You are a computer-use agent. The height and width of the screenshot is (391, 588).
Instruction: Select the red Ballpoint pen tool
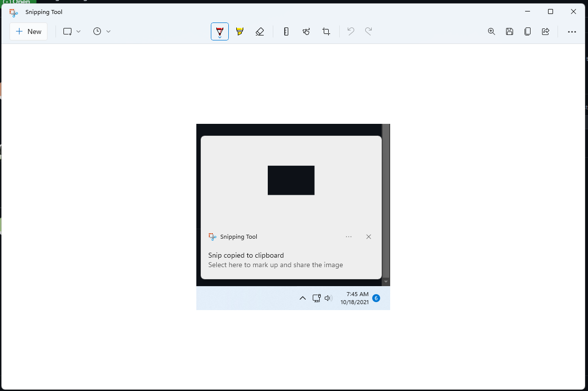220,31
